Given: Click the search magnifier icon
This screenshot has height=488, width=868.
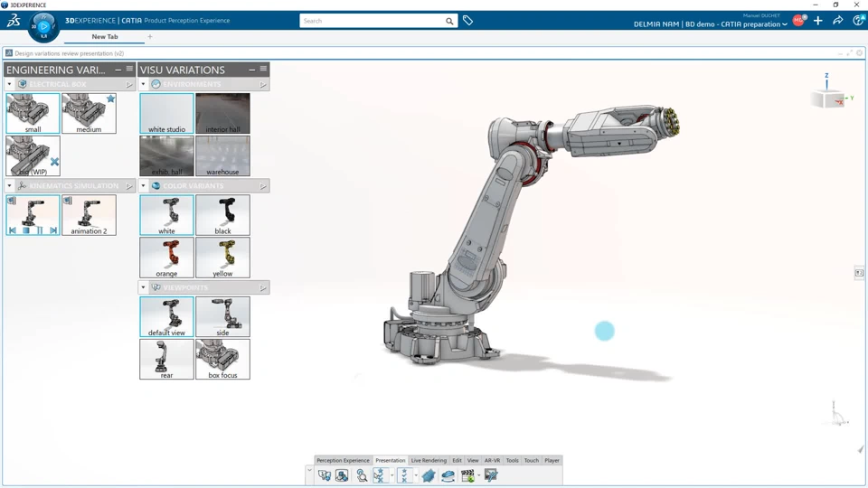Looking at the screenshot, I should click(449, 21).
